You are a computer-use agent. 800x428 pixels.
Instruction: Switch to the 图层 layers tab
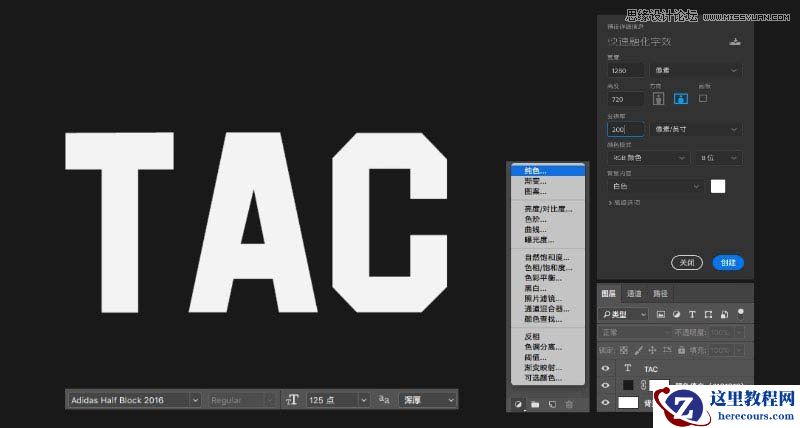pos(608,293)
